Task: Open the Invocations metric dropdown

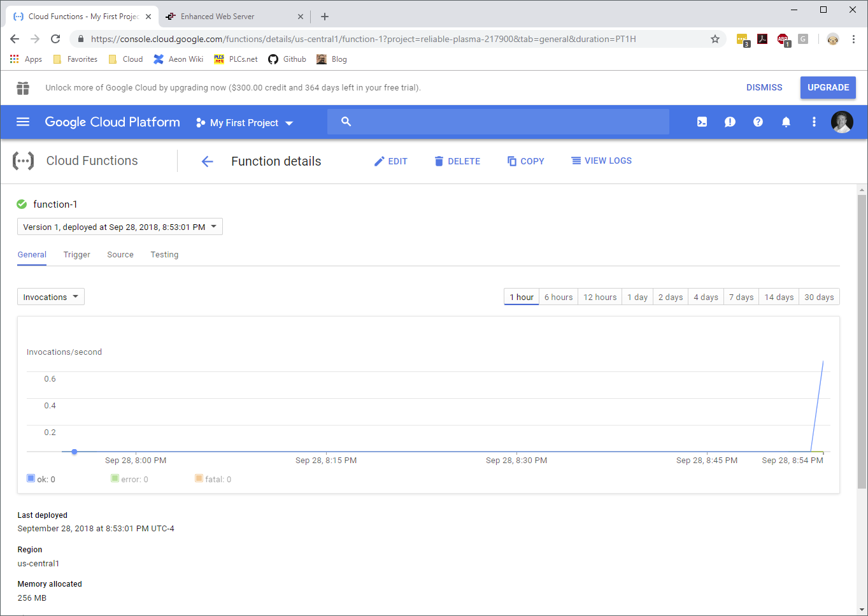Action: [x=51, y=297]
